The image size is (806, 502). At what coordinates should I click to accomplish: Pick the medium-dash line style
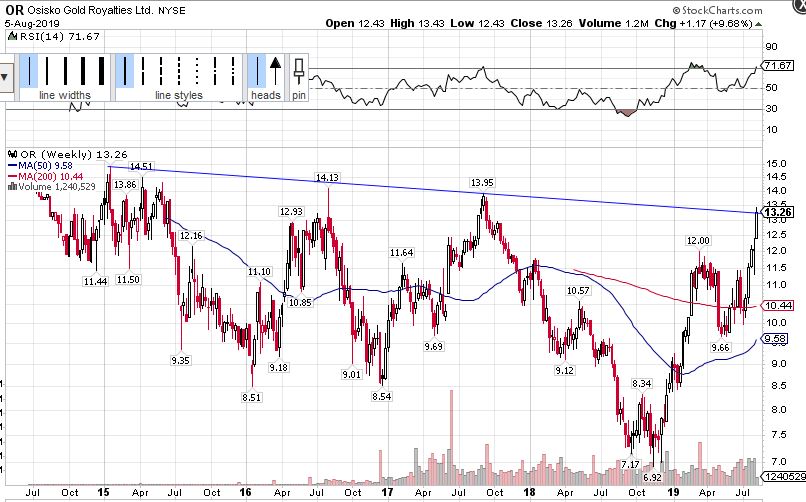161,71
